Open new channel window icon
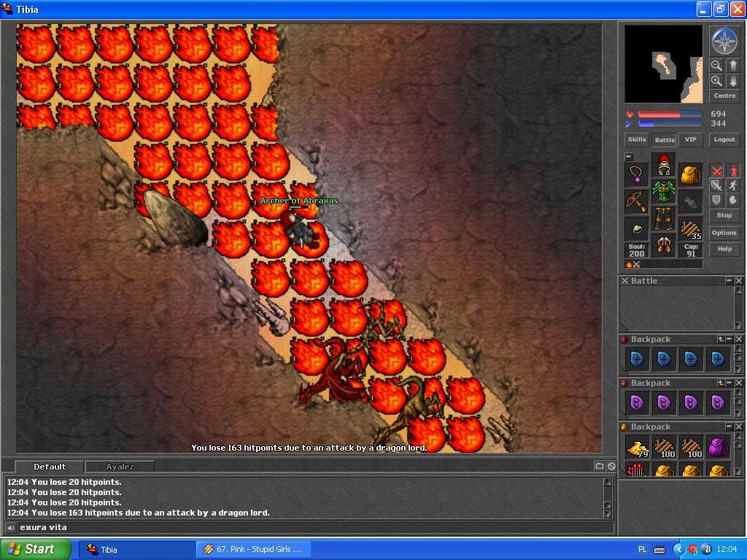747x560 pixels. click(600, 466)
